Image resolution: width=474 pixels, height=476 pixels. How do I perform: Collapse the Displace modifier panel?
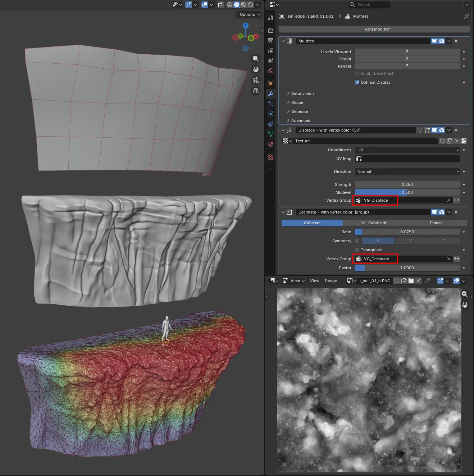[283, 130]
